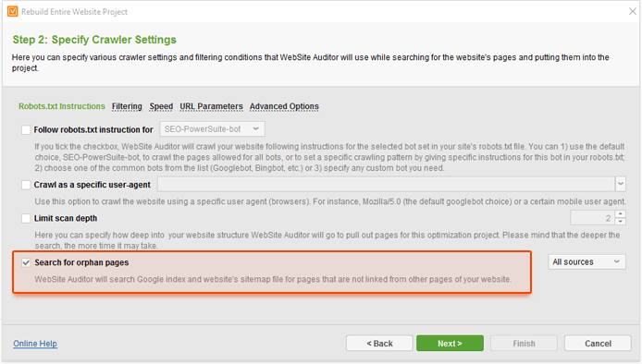Click the WebSite Auditor app icon in title bar
Screen dimensions: 642x364
click(x=12, y=11)
